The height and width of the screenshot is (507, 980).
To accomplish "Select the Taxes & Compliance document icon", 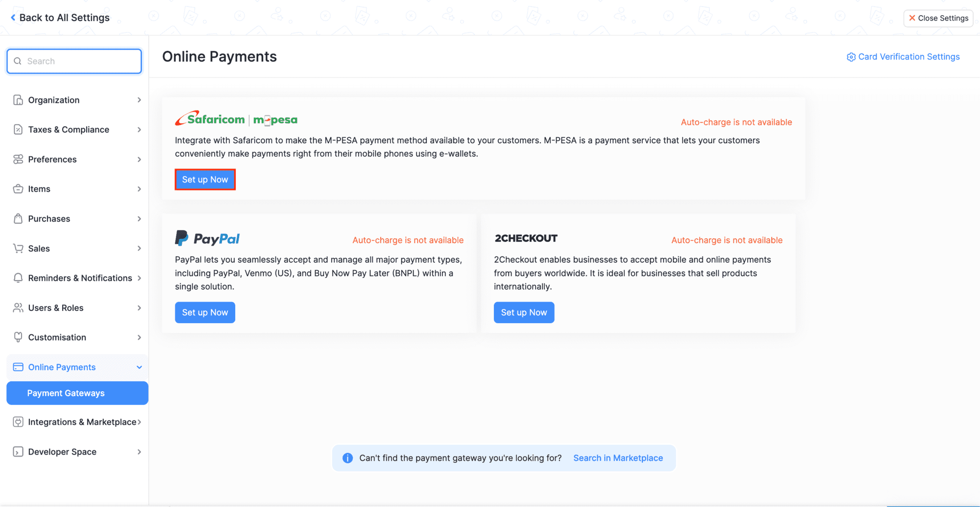I will pyautogui.click(x=18, y=129).
